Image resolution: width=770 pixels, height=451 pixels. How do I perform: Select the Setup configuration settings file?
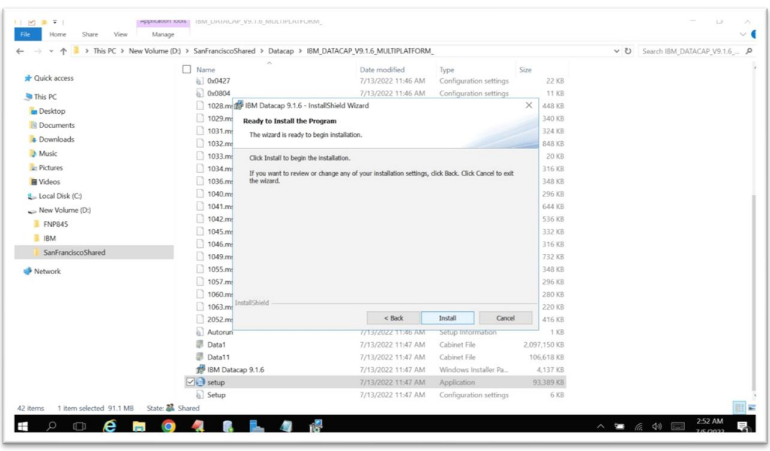click(216, 395)
